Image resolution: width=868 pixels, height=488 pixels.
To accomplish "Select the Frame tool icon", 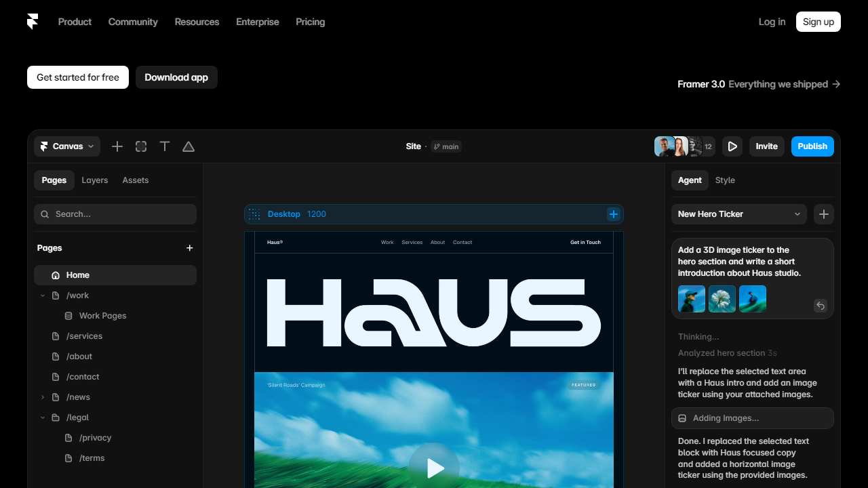I will point(141,146).
